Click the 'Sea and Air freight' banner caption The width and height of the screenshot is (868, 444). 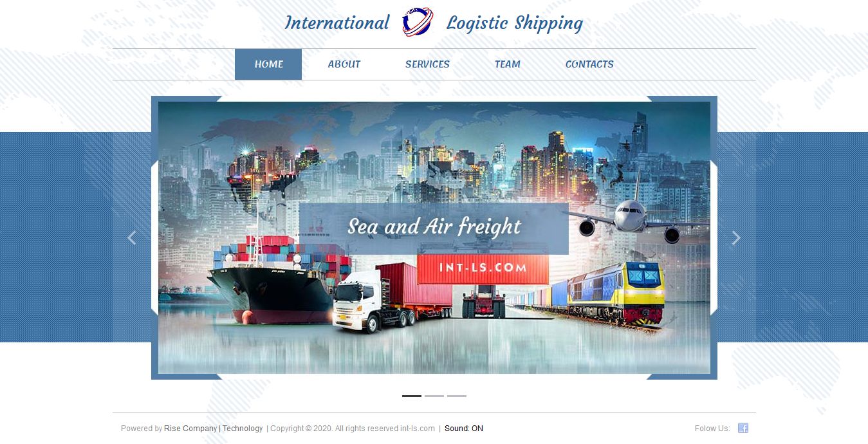(x=434, y=227)
